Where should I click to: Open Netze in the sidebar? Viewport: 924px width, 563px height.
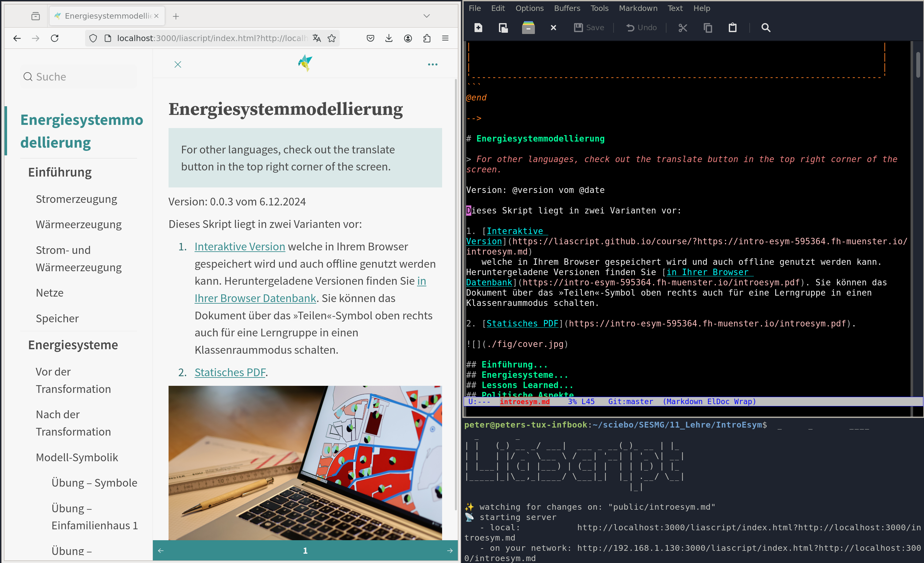tap(49, 292)
